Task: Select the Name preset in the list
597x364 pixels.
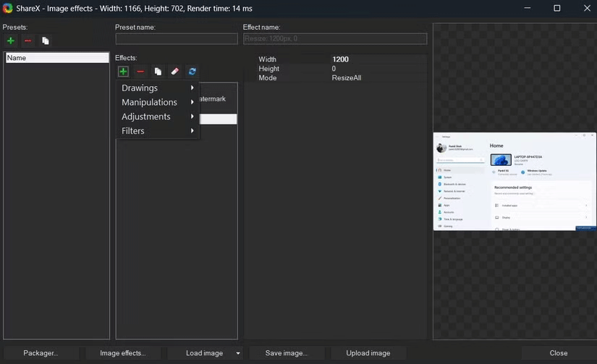Action: point(56,58)
